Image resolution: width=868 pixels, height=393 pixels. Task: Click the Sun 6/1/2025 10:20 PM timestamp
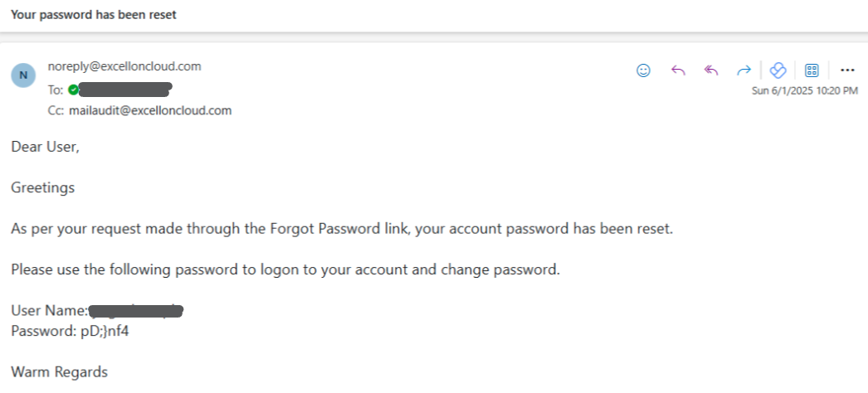[x=805, y=90]
